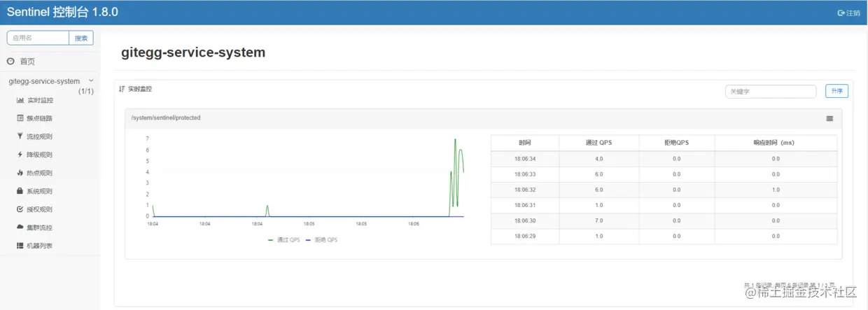
Task: Click the Sentinel 控制台 1.8.0 title
Action: pyautogui.click(x=62, y=13)
